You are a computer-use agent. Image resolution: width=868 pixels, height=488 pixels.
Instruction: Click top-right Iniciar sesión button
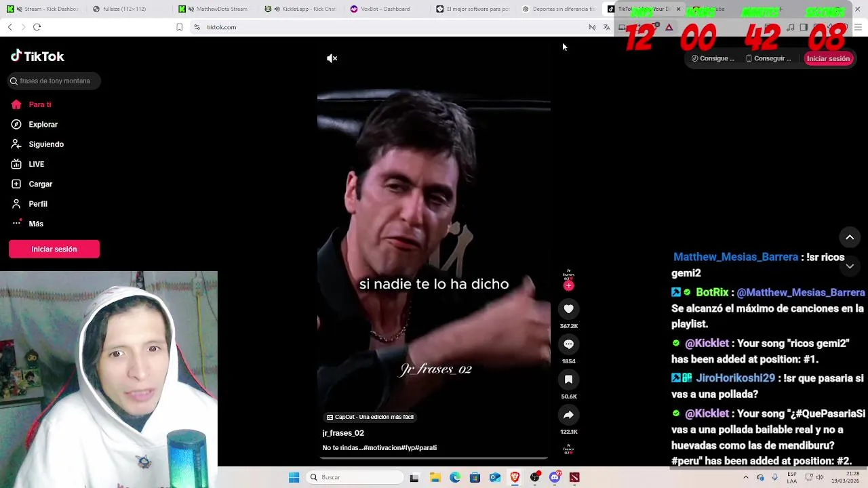(x=828, y=58)
